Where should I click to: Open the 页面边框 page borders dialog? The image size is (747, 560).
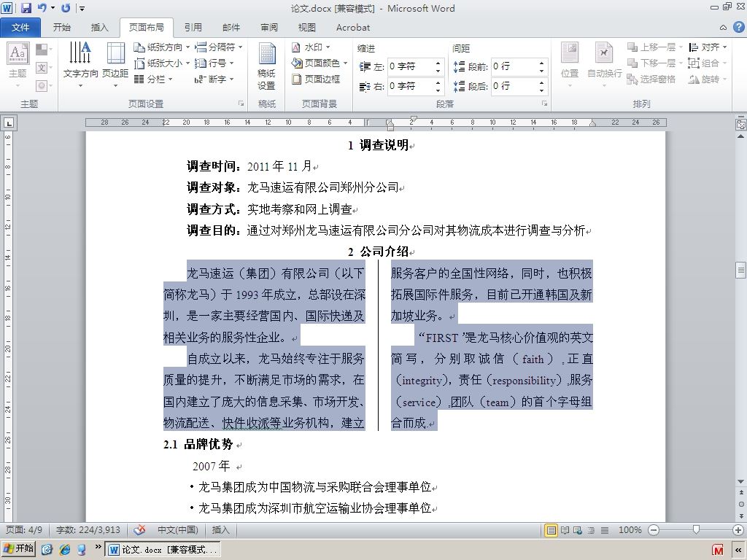point(317,79)
